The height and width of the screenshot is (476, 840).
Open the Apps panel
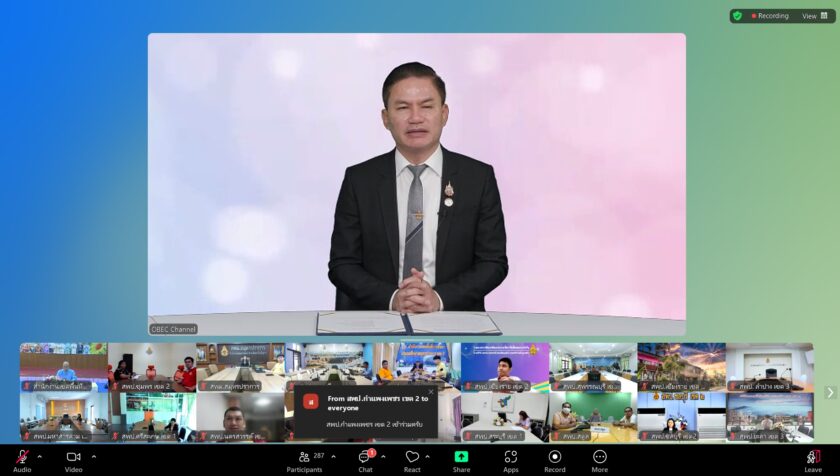click(x=510, y=458)
